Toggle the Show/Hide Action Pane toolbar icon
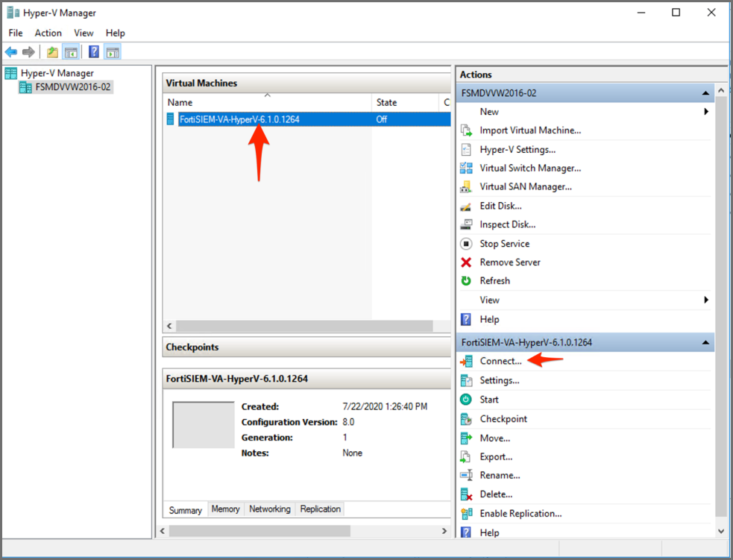The height and width of the screenshot is (560, 733). pyautogui.click(x=112, y=52)
